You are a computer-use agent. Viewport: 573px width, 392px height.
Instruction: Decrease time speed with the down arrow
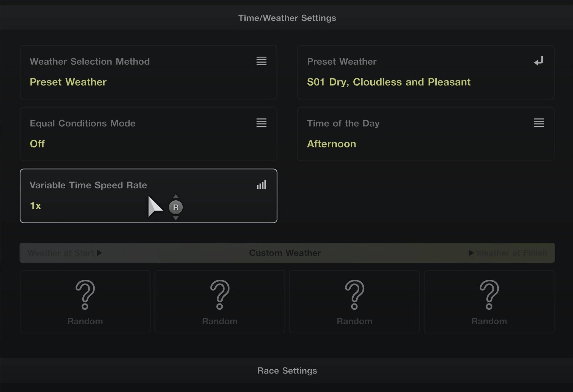[176, 219]
